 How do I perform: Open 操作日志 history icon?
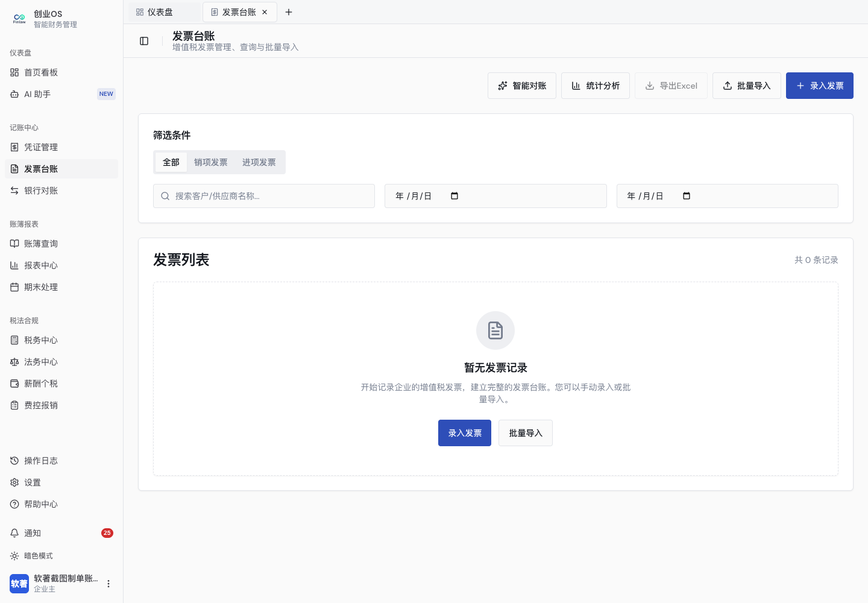[x=14, y=461]
